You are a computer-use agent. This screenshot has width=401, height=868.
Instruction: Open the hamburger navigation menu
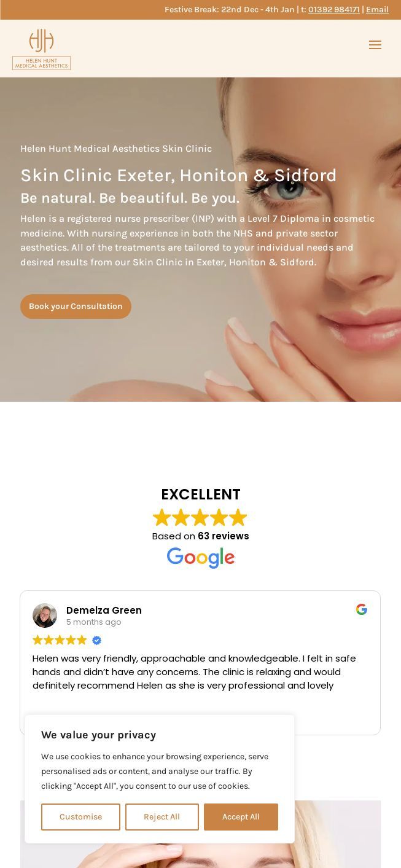[x=375, y=45]
